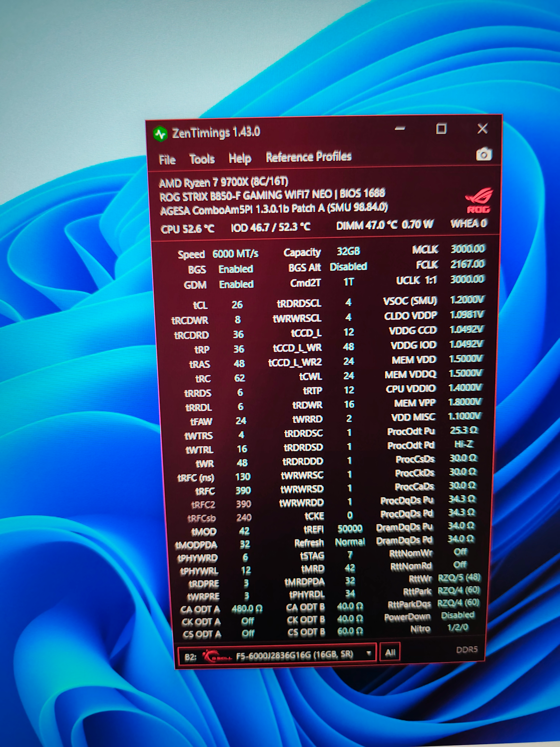Click the ProcOdt Pd value Hi-Z
This screenshot has width=560, height=747.
coord(463,444)
